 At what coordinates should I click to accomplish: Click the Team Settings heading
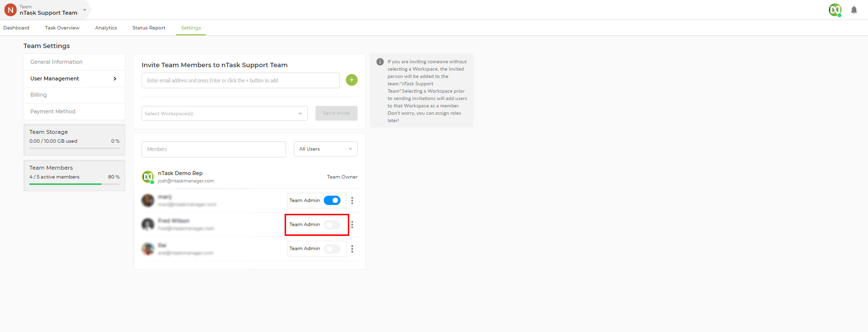47,46
